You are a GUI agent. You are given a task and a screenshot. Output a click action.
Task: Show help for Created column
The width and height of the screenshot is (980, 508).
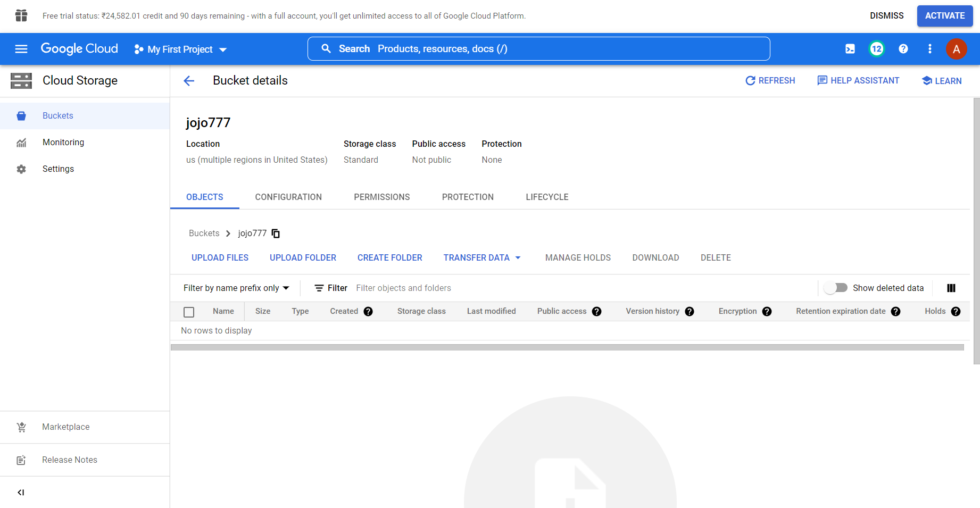[368, 312]
